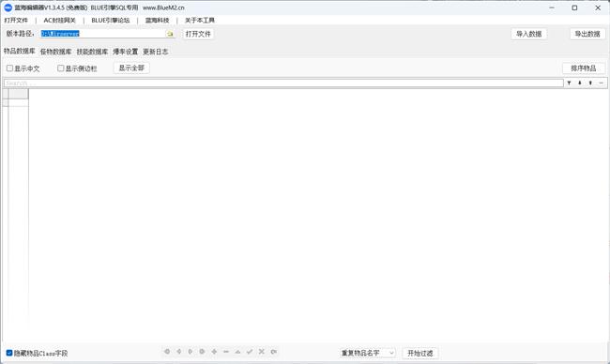
Task: Open the 关于本工具 menu item
Action: tap(200, 21)
